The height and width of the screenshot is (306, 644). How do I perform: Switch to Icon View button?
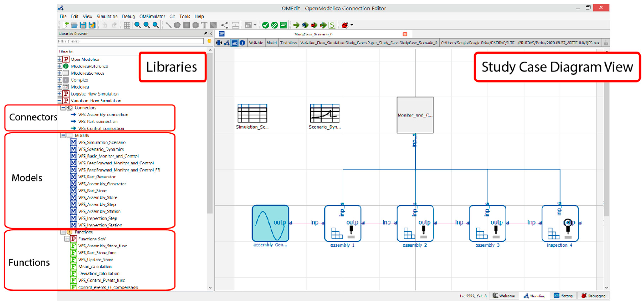pyautogui.click(x=219, y=43)
